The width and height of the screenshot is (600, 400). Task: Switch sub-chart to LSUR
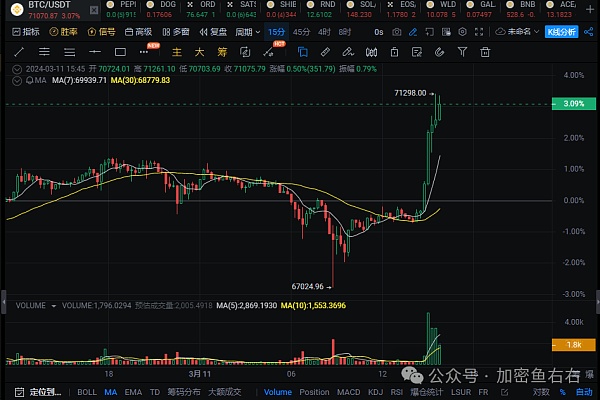click(461, 392)
